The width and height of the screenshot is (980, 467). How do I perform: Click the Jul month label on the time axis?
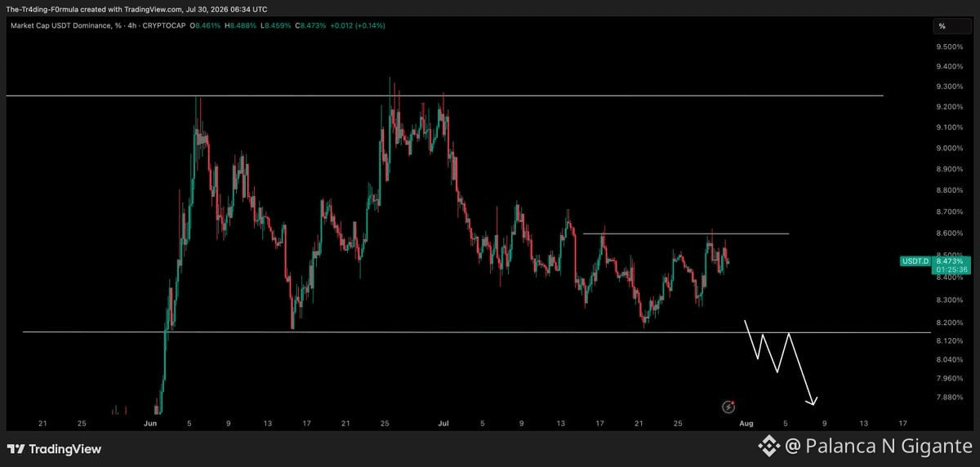pos(443,424)
